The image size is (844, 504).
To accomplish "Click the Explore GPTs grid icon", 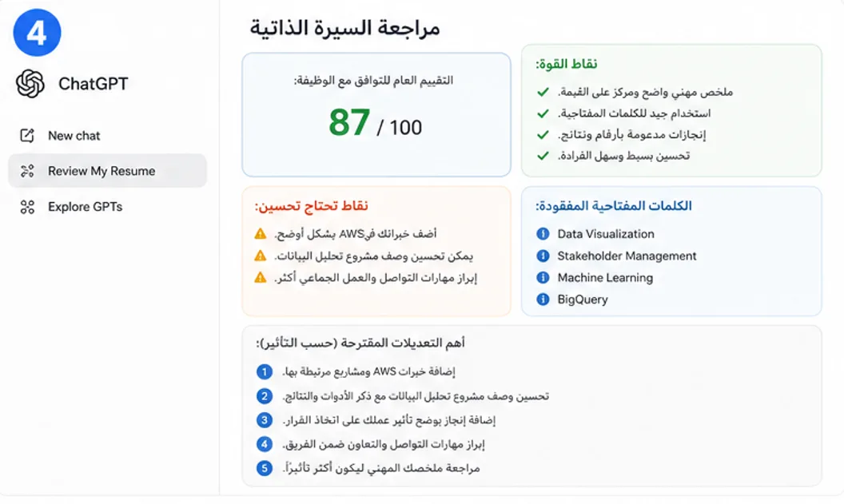I will click(27, 207).
